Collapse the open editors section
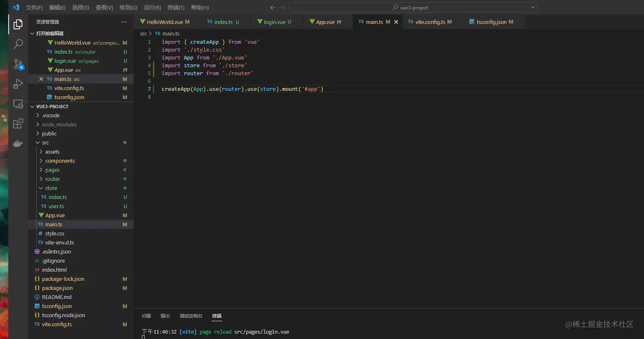This screenshot has height=339, width=644. click(x=50, y=33)
